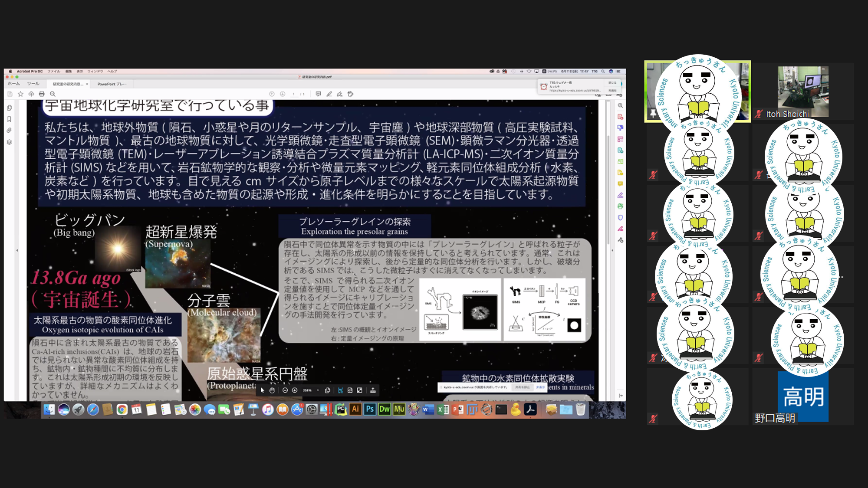The height and width of the screenshot is (488, 868).
Task: Close the 研究室の研究内容 document tab
Action: [87, 84]
